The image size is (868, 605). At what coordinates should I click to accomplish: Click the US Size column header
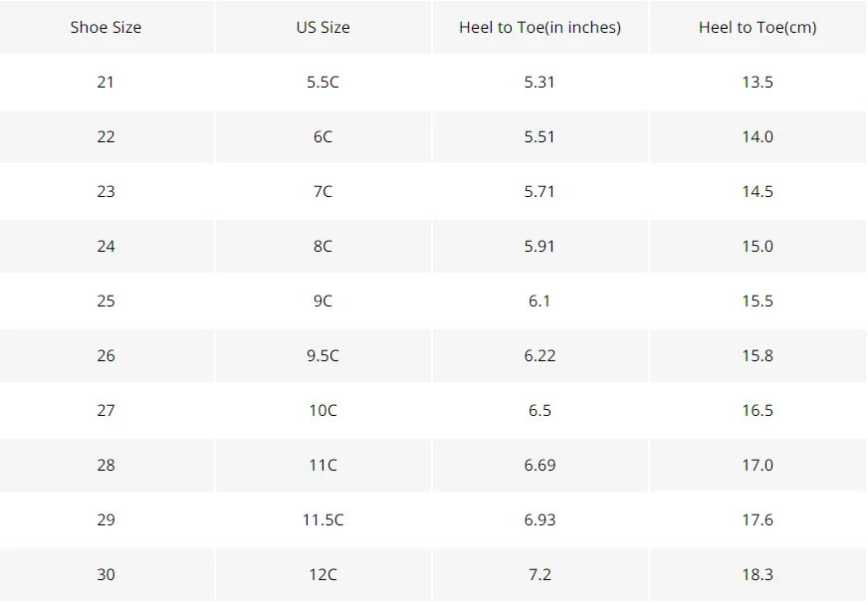pos(324,27)
